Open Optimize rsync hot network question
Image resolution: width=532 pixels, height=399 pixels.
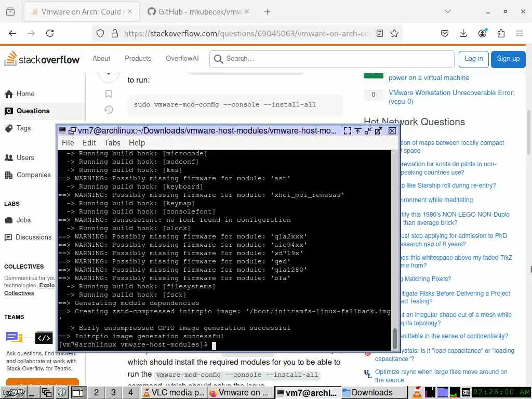point(441,376)
